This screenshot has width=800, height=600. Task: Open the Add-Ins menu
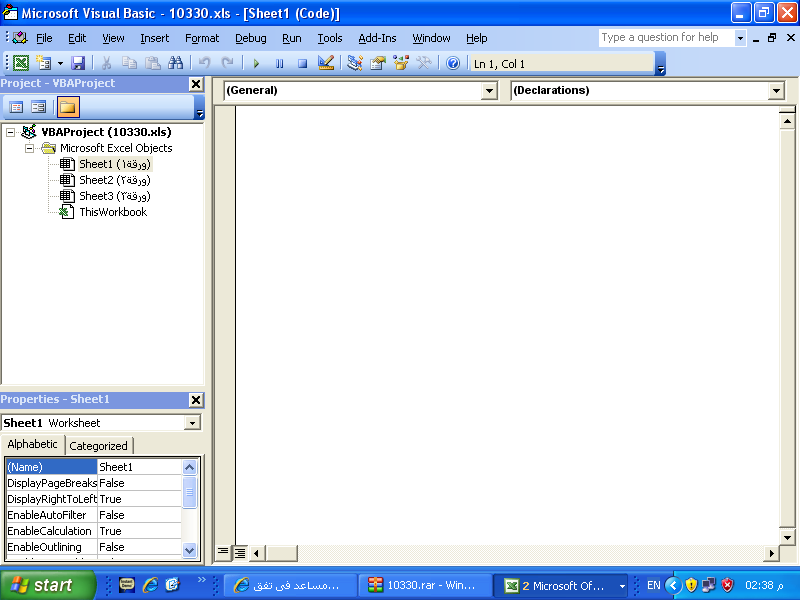point(377,38)
